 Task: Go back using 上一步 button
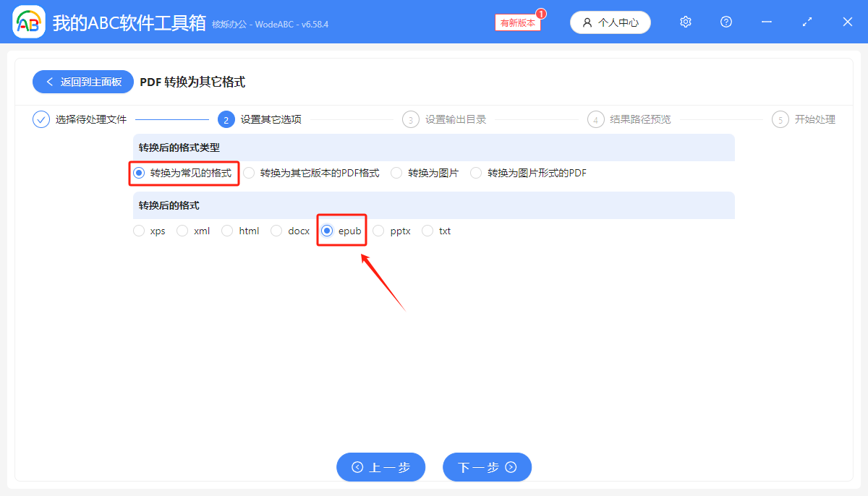pyautogui.click(x=380, y=467)
